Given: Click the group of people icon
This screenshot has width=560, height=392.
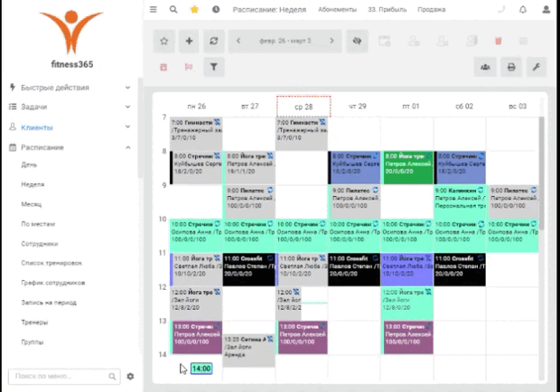Looking at the screenshot, I should 485,67.
